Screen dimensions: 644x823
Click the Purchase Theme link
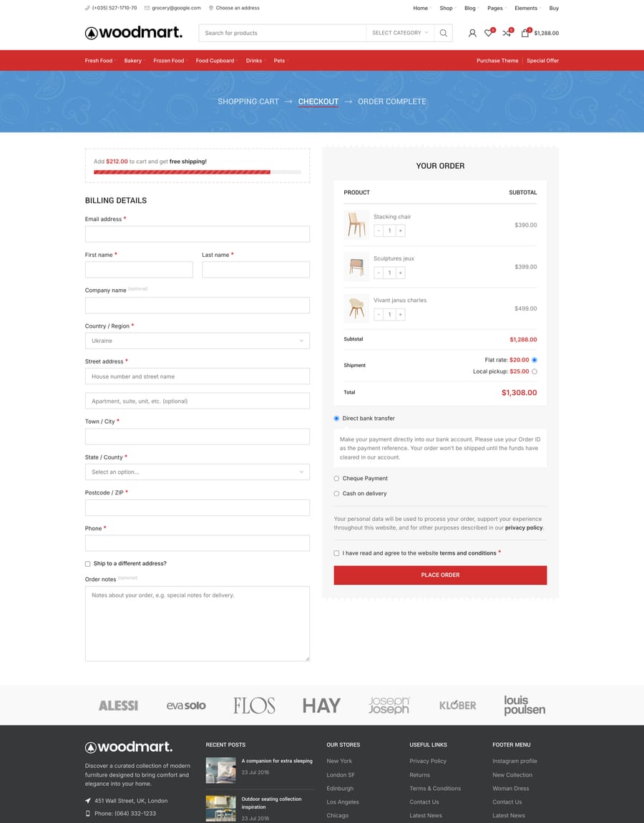(x=497, y=61)
